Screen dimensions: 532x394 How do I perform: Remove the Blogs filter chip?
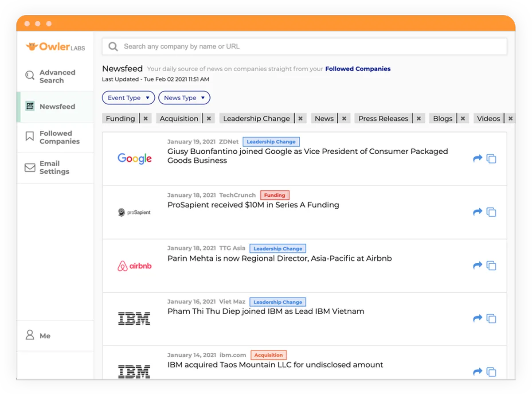coord(463,118)
